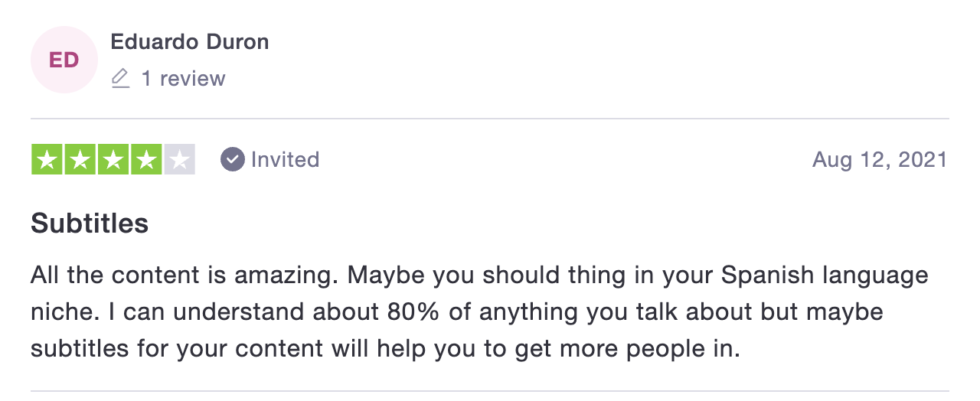Click the second green rating star
Screen dimensions: 980x401
(x=80, y=159)
